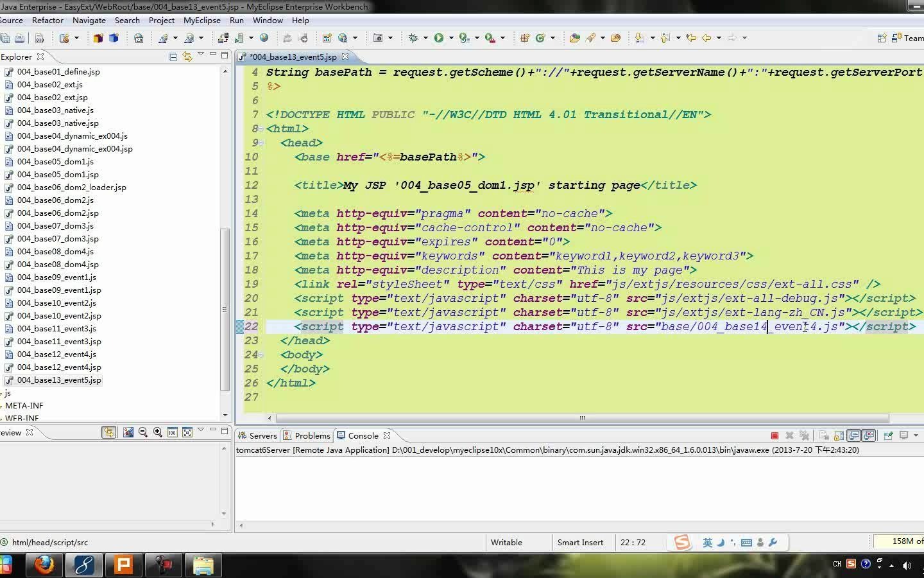Zoom out in the preview panel
The height and width of the screenshot is (578, 924).
(x=143, y=432)
